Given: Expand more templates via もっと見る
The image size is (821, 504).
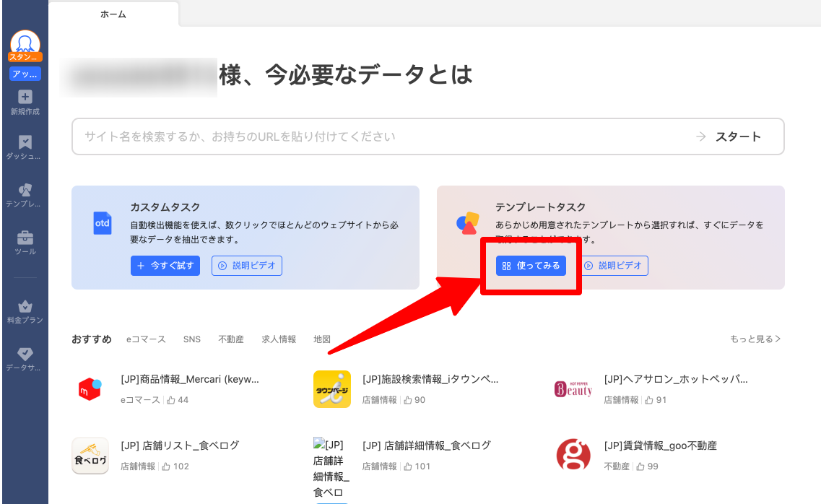Looking at the screenshot, I should pyautogui.click(x=755, y=339).
